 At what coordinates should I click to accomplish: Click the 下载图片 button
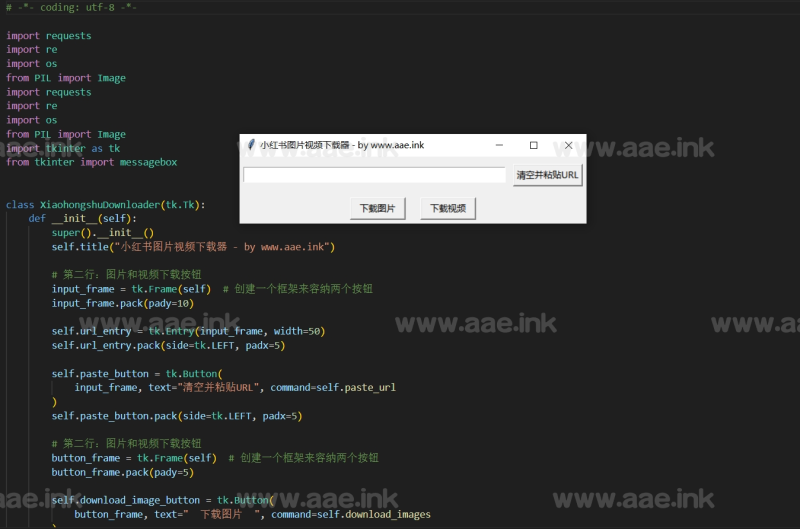[x=377, y=209]
